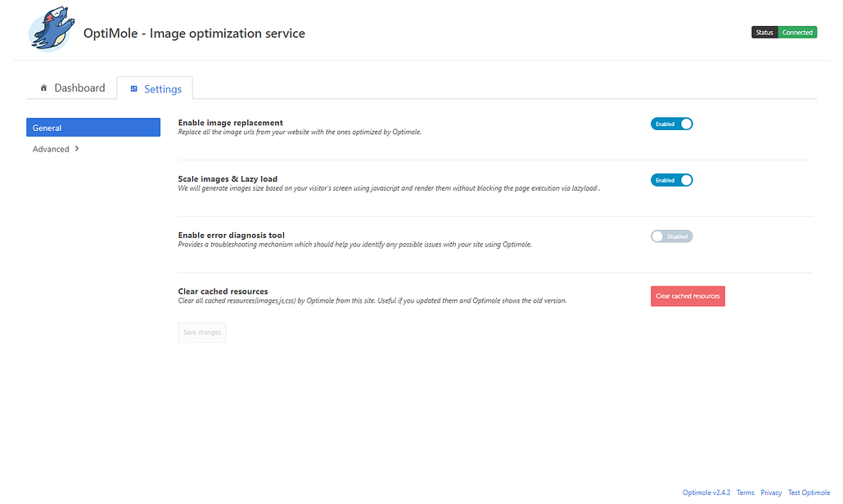843x504 pixels.
Task: Expand the Advanced section chevron
Action: tap(77, 148)
